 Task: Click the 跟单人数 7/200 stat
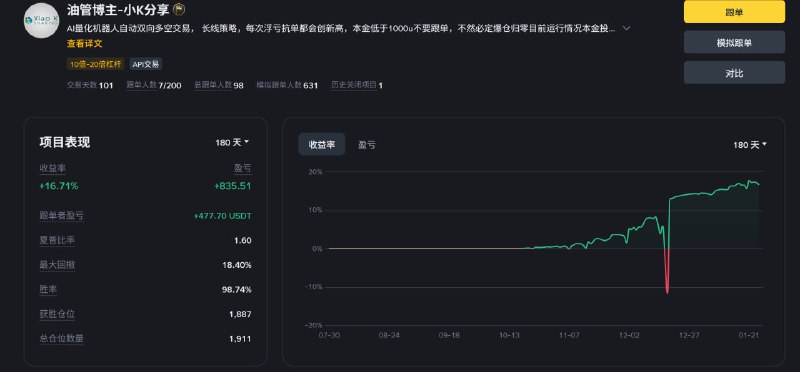(154, 85)
